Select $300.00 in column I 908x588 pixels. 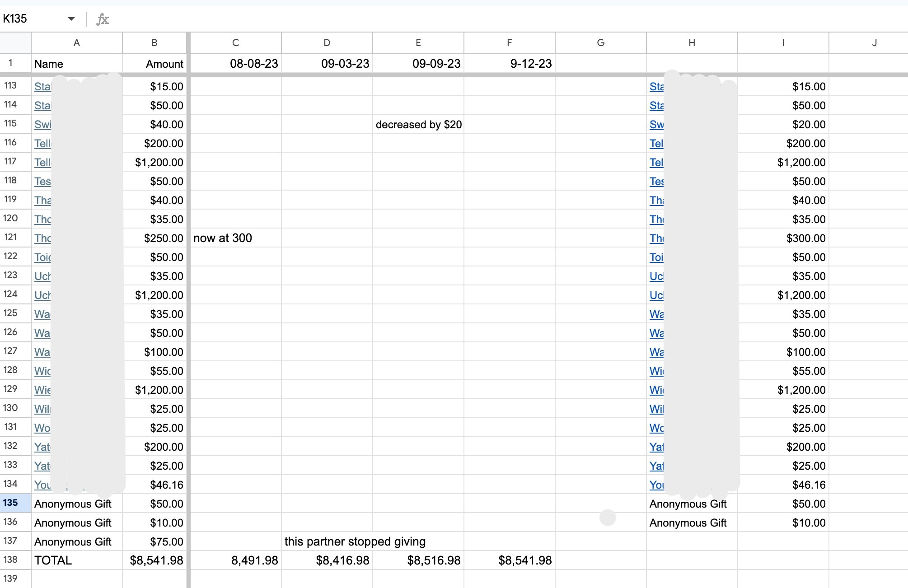[x=805, y=238]
